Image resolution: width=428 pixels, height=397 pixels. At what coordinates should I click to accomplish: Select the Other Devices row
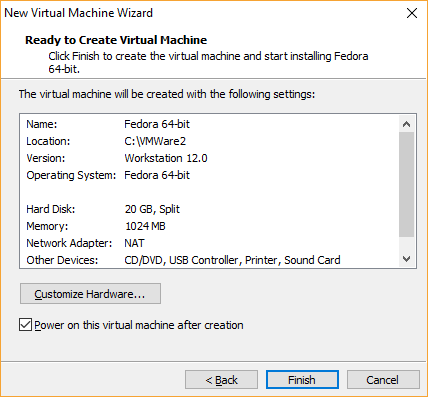coord(209,260)
